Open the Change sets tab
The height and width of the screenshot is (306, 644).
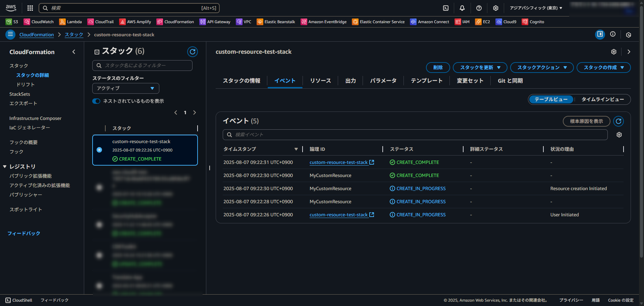pyautogui.click(x=470, y=81)
